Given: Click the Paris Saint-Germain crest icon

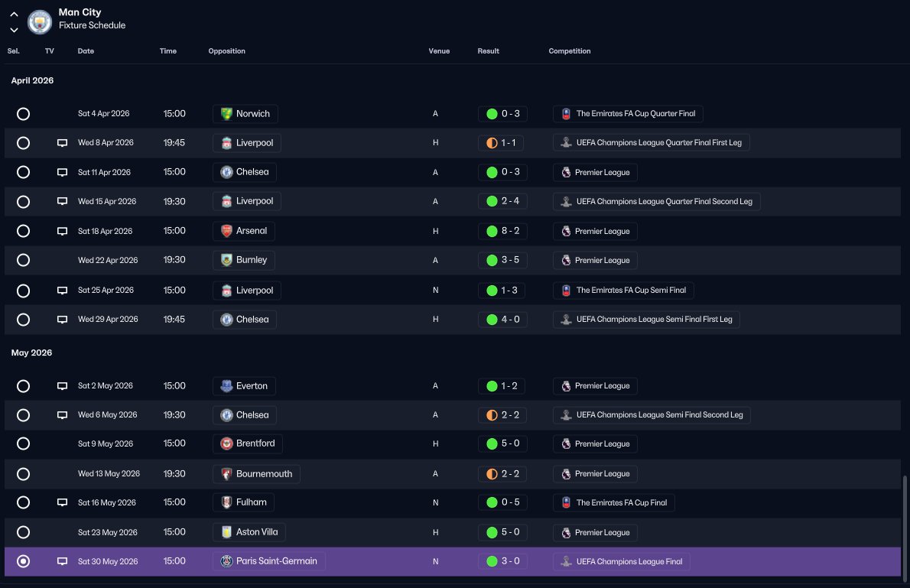Looking at the screenshot, I should (x=226, y=561).
